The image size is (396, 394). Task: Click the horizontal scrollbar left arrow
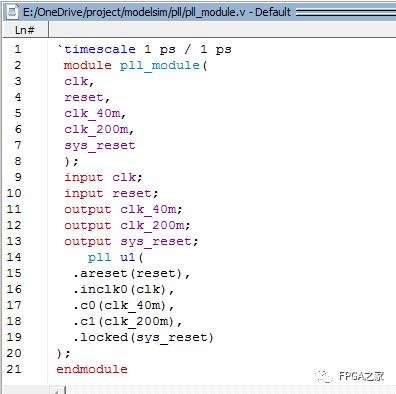coord(57,391)
